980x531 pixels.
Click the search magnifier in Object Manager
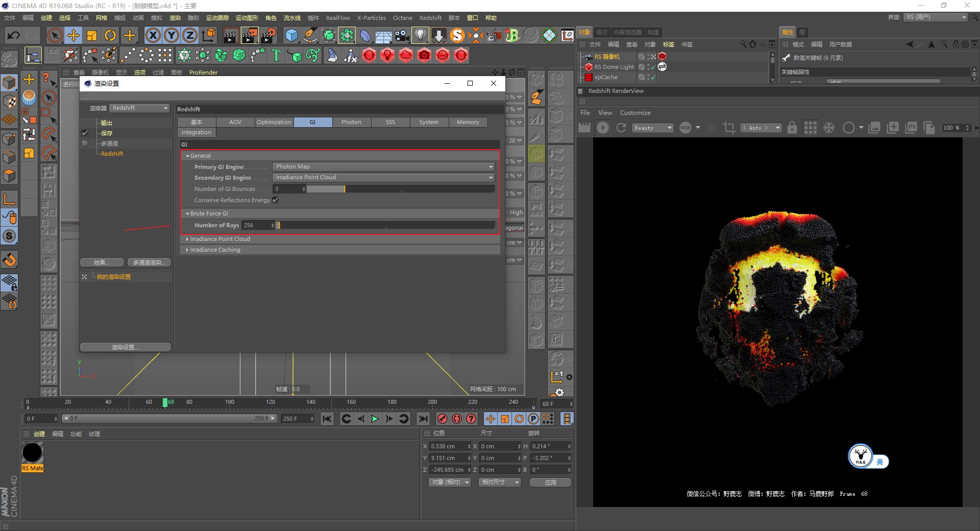743,44
